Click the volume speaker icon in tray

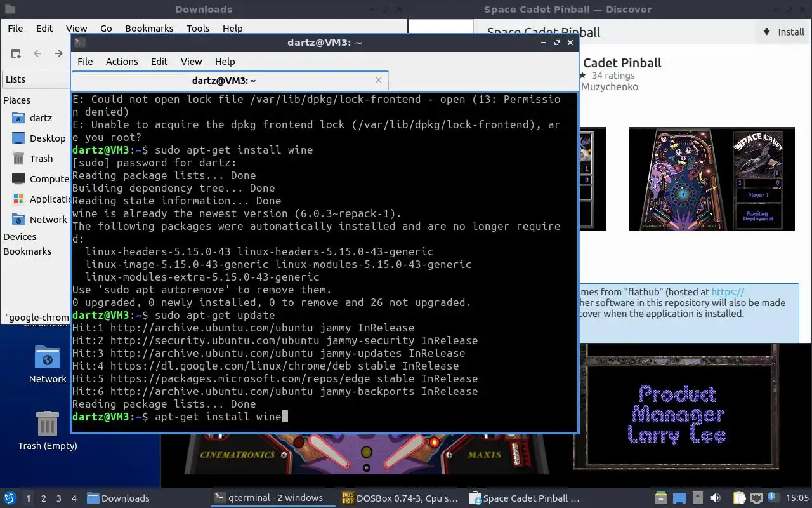715,498
